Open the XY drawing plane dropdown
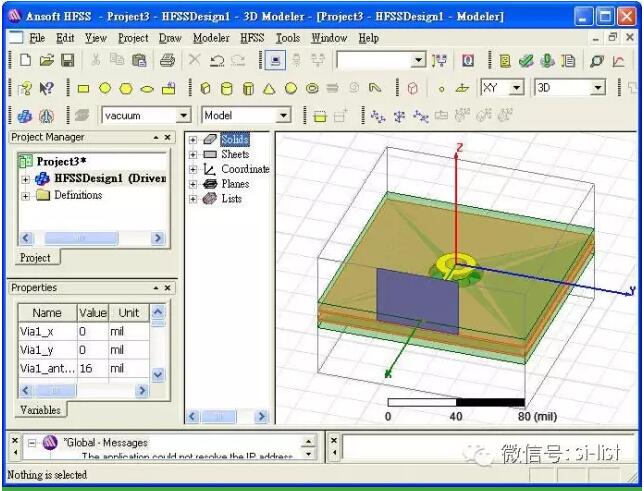The height and width of the screenshot is (491, 644). point(517,88)
